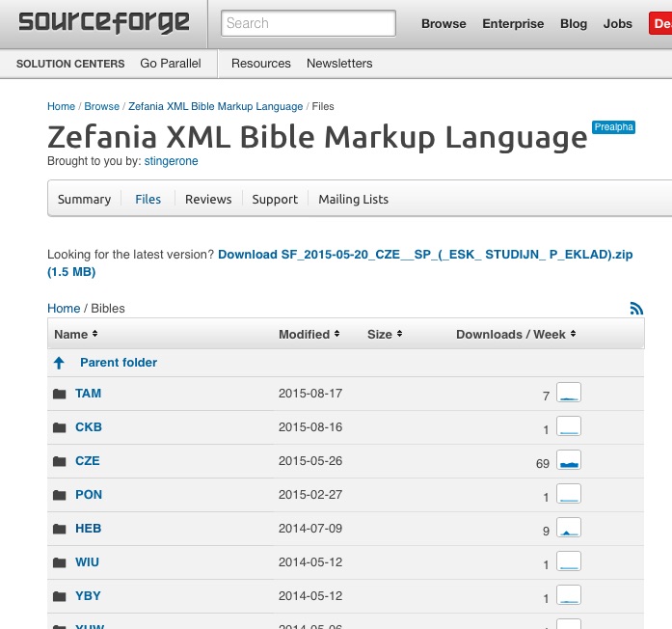Open the PON downloads stats graph
The image size is (672, 629).
click(x=569, y=494)
